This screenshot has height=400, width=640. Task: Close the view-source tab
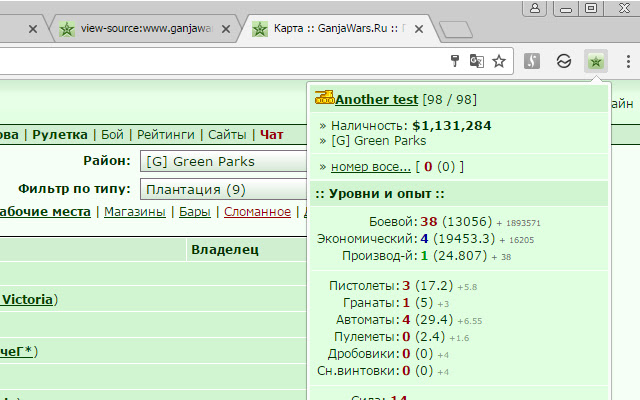(226, 29)
